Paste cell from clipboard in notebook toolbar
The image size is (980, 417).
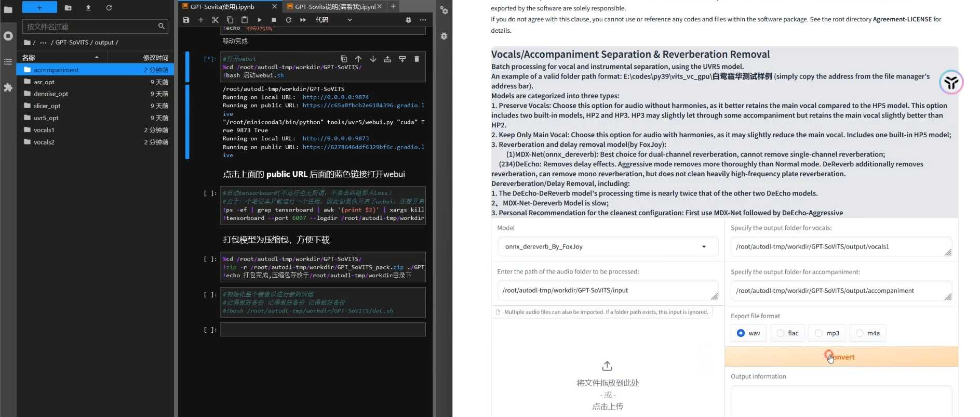[245, 20]
